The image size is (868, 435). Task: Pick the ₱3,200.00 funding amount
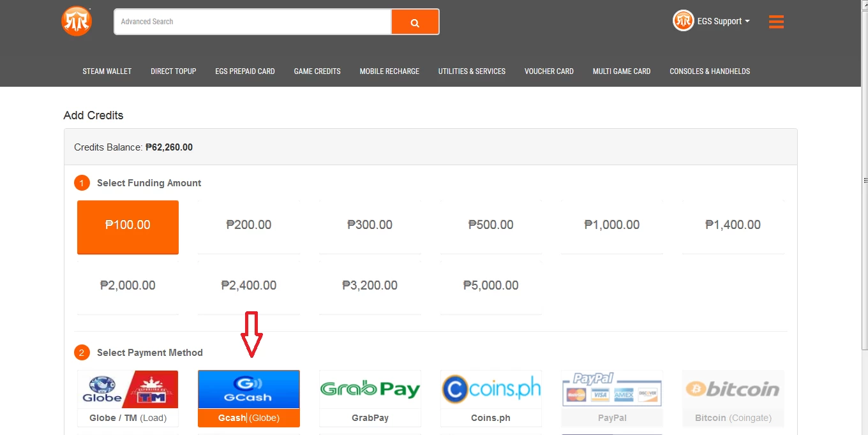(x=370, y=288)
